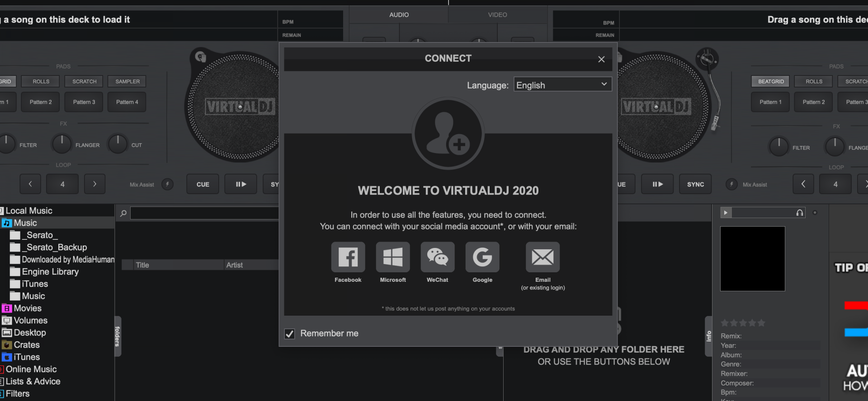Toggle right deck loop of 4 beats
The height and width of the screenshot is (401, 868).
point(835,184)
